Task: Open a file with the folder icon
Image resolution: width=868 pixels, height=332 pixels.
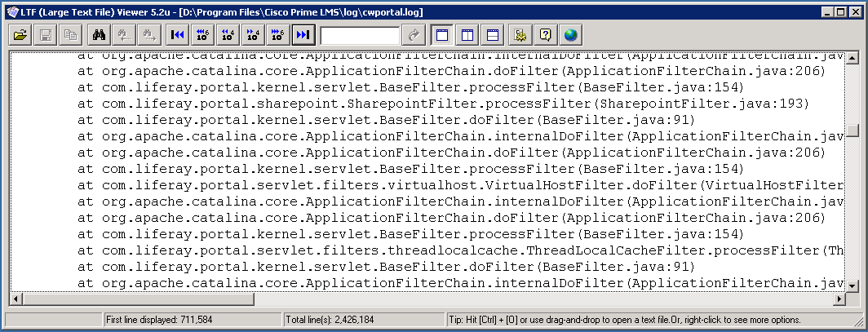Action: pyautogui.click(x=20, y=35)
